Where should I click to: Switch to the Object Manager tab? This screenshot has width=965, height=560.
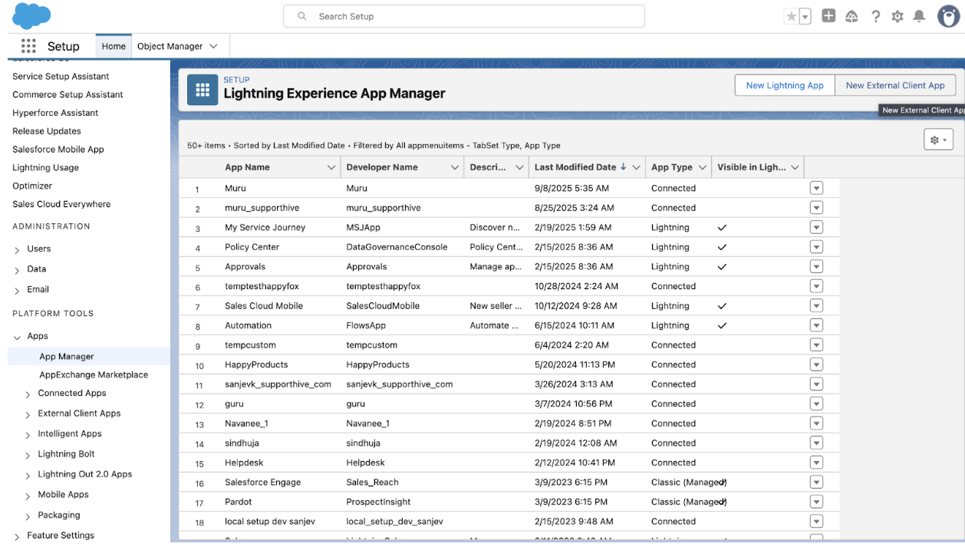coord(170,46)
